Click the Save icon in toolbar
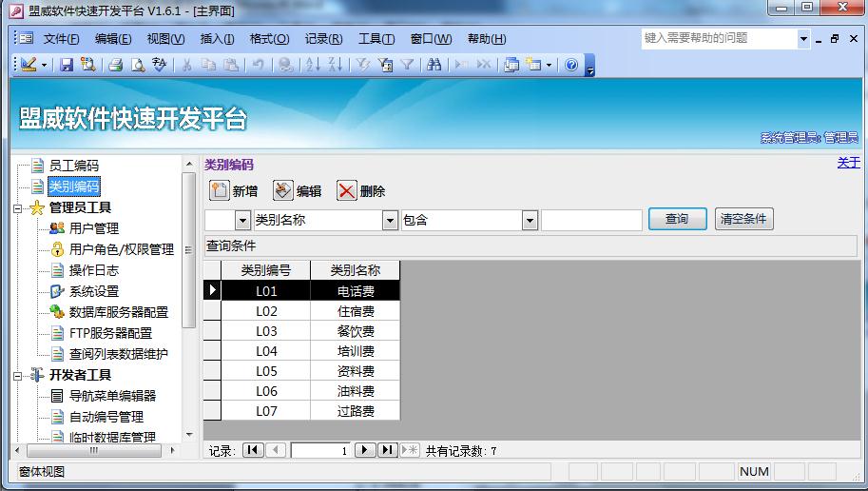 pos(67,65)
